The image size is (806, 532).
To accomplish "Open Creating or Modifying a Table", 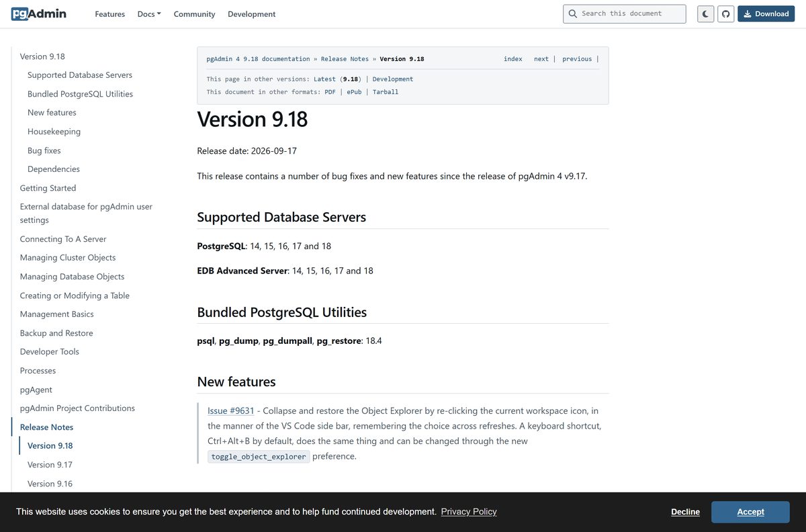I will (x=75, y=296).
